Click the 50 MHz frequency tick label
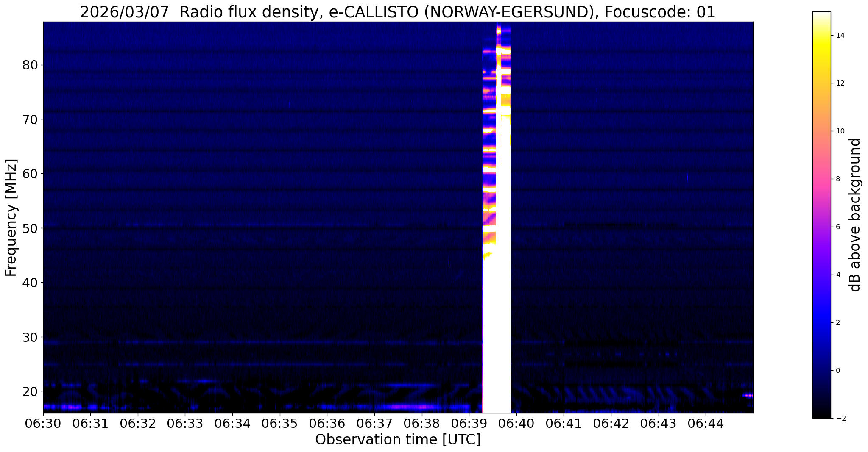Screen dimensions: 868x452 point(30,228)
